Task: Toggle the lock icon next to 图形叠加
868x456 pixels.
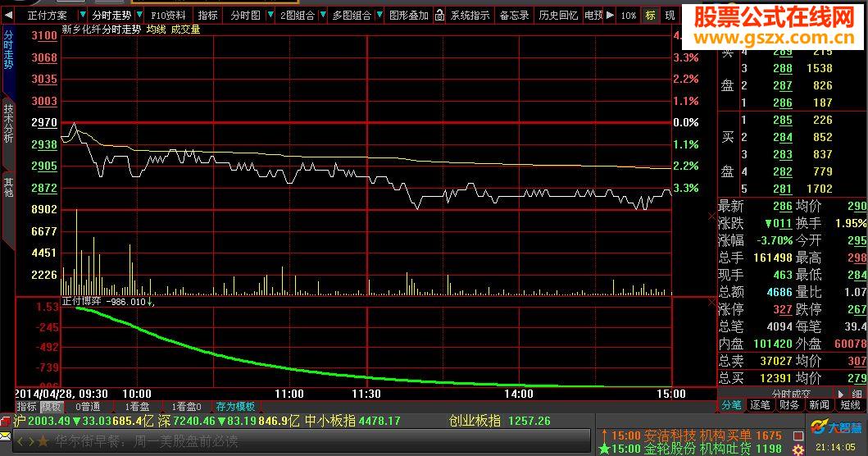Action: 439,15
